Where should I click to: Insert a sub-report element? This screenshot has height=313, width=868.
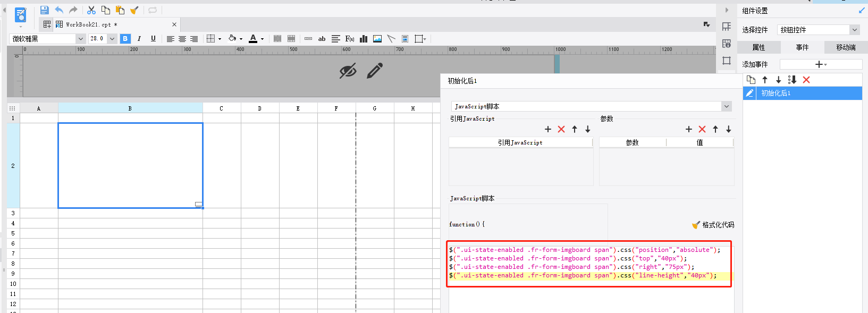coord(405,39)
